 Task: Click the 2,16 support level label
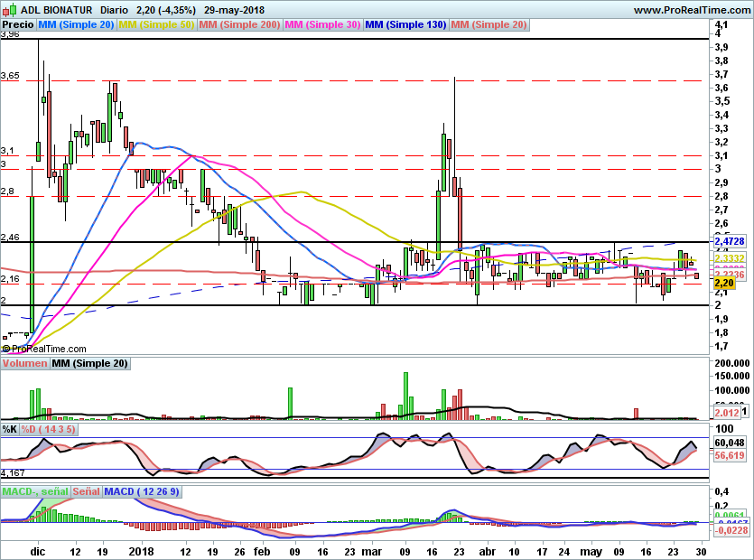[x=10, y=278]
